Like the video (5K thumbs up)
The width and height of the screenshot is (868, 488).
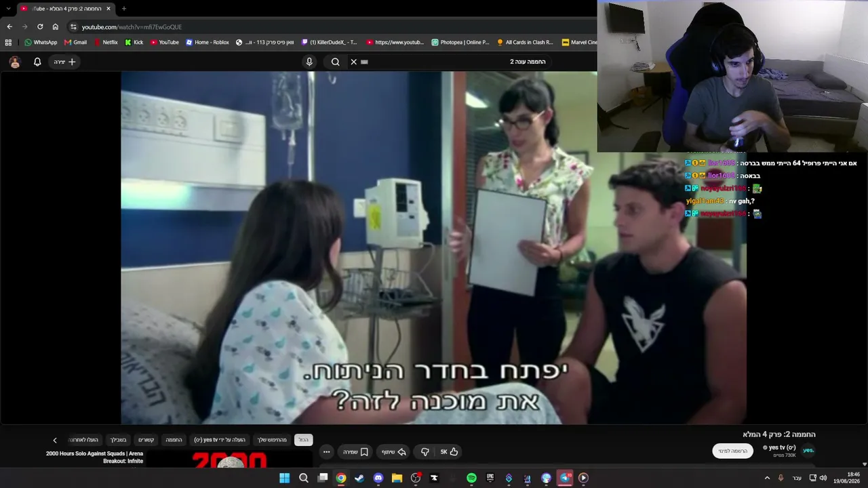[449, 451]
